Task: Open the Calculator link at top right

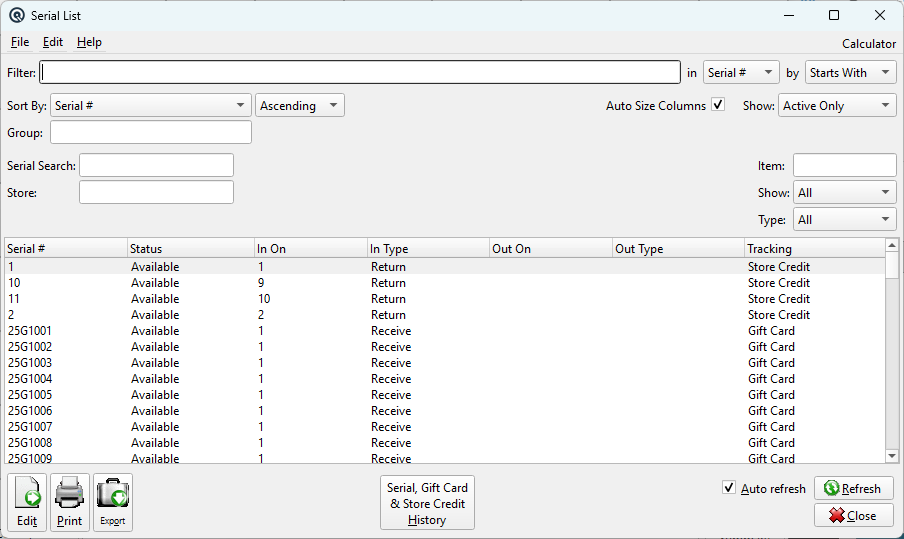Action: point(869,44)
